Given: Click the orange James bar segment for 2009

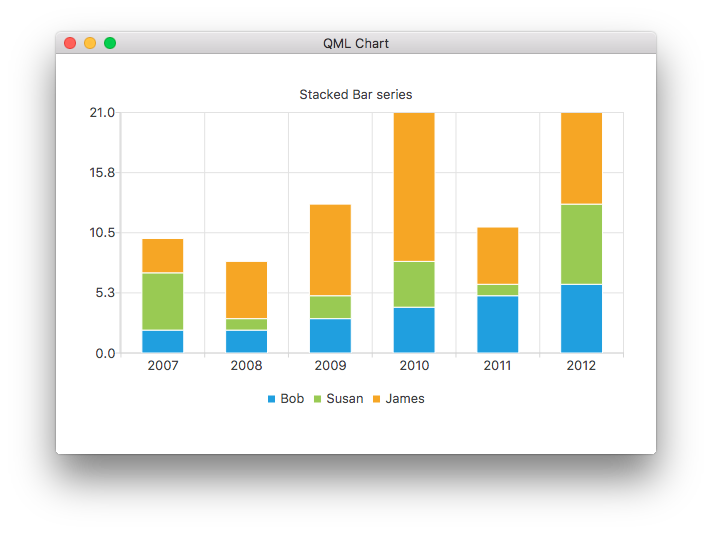Looking at the screenshot, I should (330, 250).
